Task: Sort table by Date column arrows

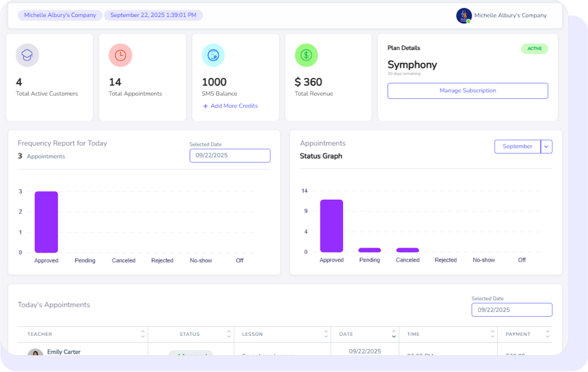Action: (394, 334)
